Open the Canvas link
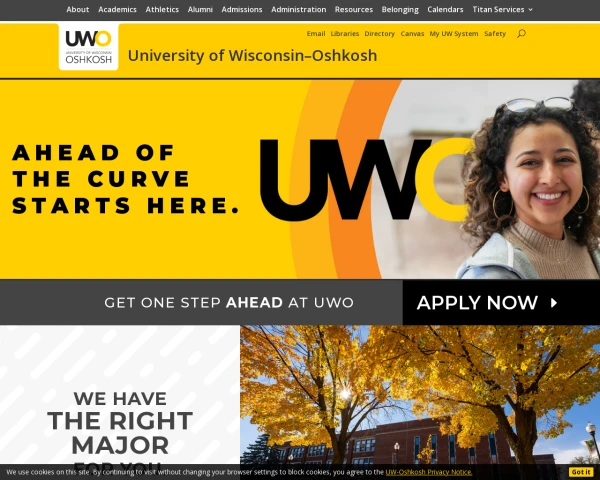600x480 pixels. 412,34
